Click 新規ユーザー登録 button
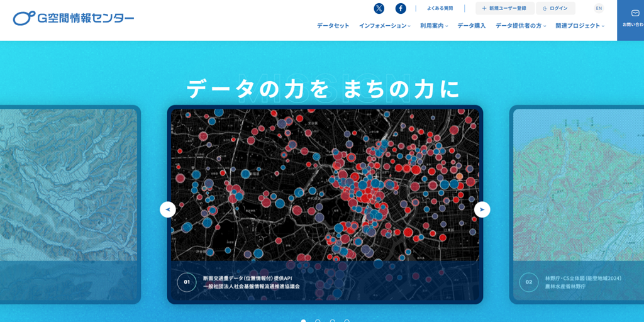The image size is (644, 322). coord(505,8)
